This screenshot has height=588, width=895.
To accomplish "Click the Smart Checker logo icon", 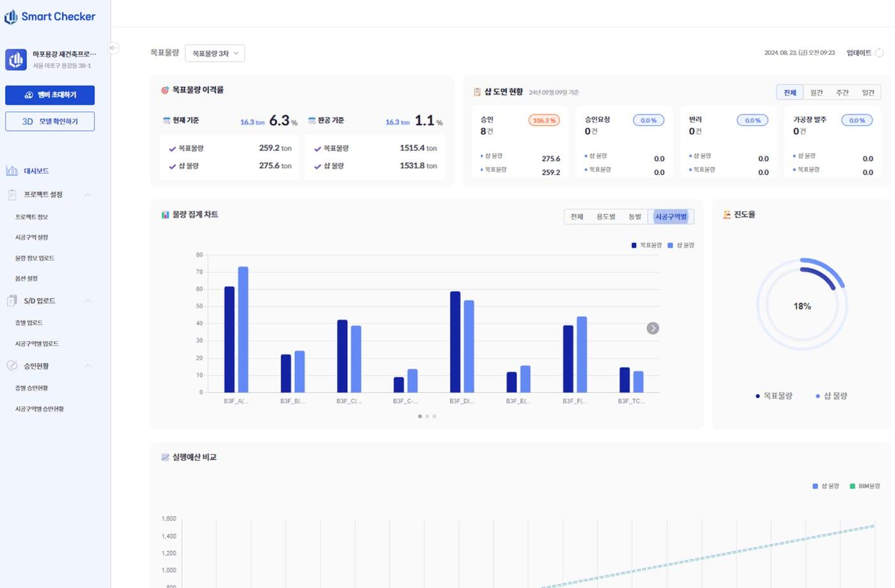I will click(11, 17).
